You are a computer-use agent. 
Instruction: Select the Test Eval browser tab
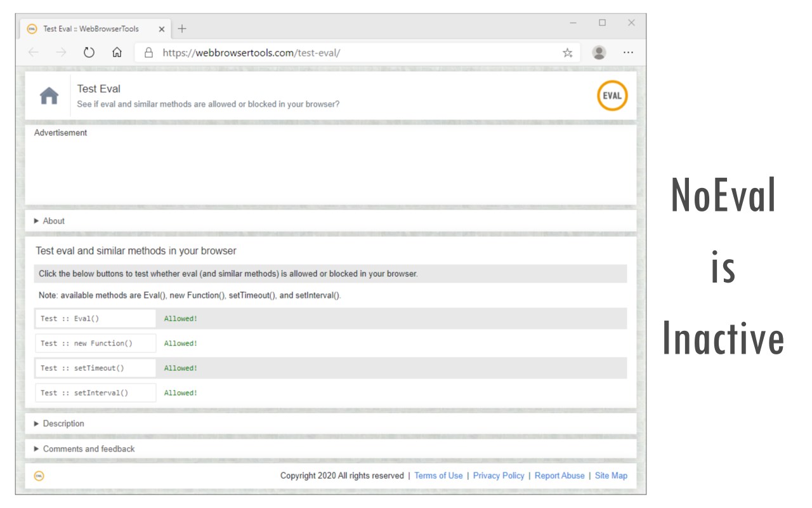(91, 29)
